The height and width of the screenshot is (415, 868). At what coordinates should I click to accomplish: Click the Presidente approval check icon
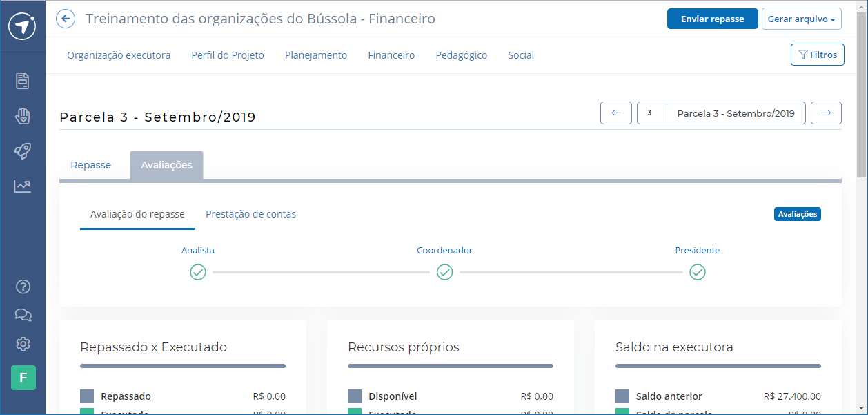pos(698,272)
